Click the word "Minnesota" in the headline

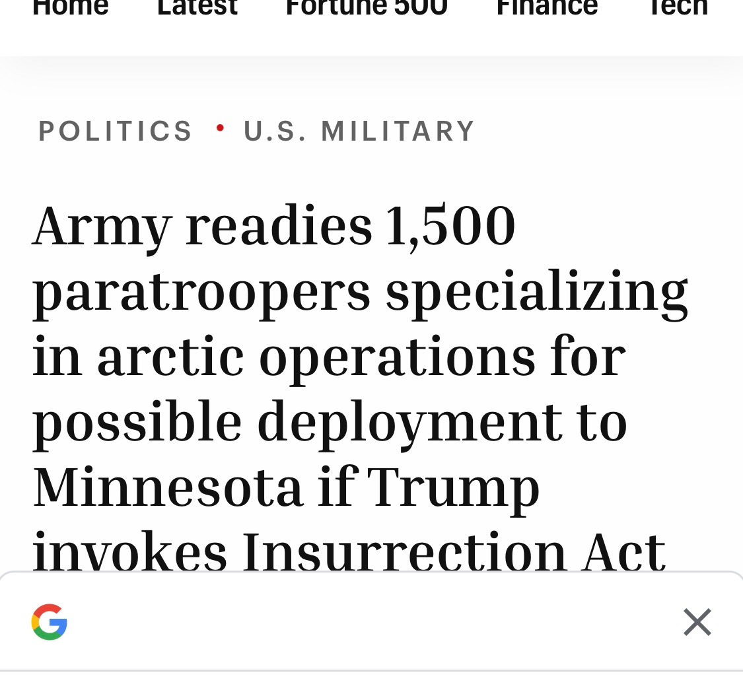coord(168,487)
